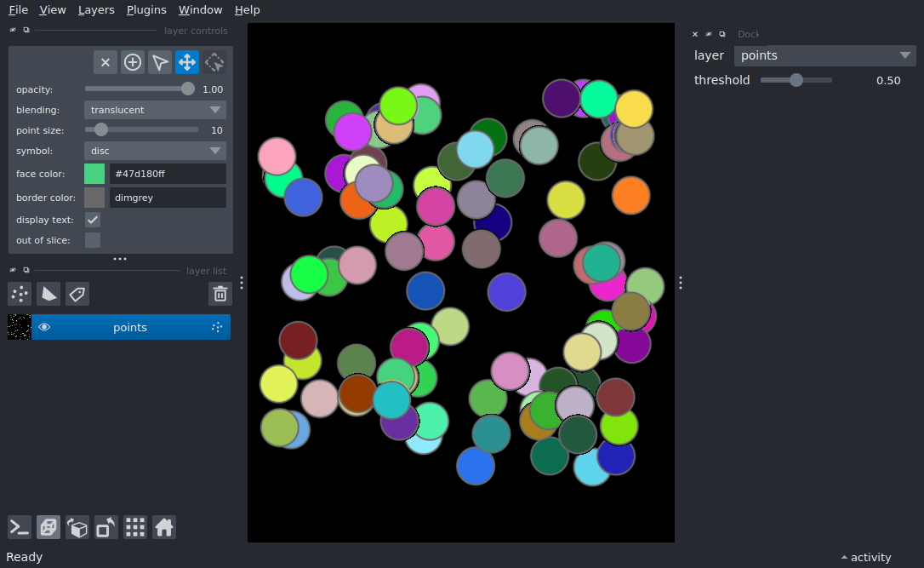The image size is (924, 568).
Task: Click the Ready status text
Action: pos(24,558)
